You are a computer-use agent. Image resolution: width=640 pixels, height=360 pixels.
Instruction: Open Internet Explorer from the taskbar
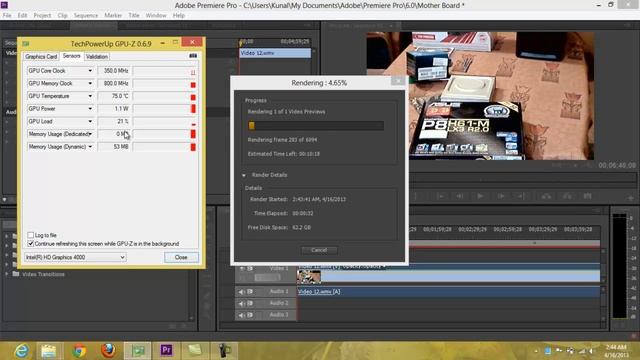pos(21,351)
